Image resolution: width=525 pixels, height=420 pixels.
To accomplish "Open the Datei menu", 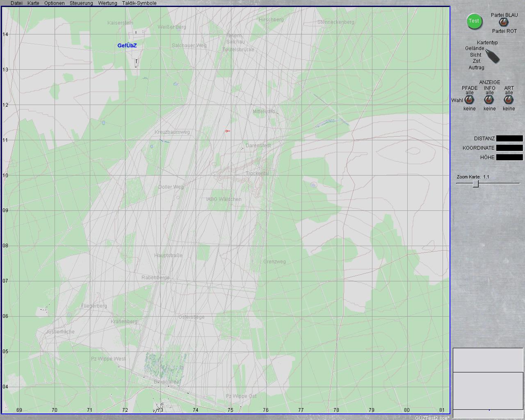I will [16, 3].
